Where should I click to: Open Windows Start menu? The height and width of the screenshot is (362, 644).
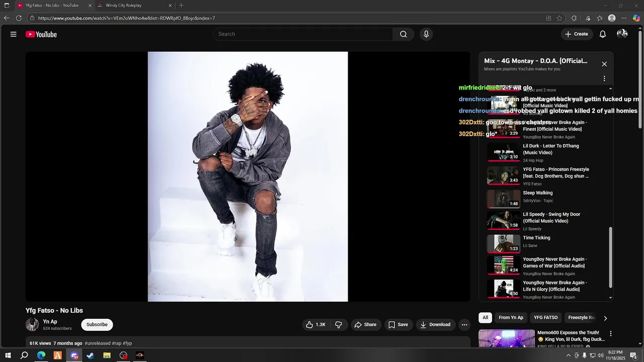click(9, 355)
